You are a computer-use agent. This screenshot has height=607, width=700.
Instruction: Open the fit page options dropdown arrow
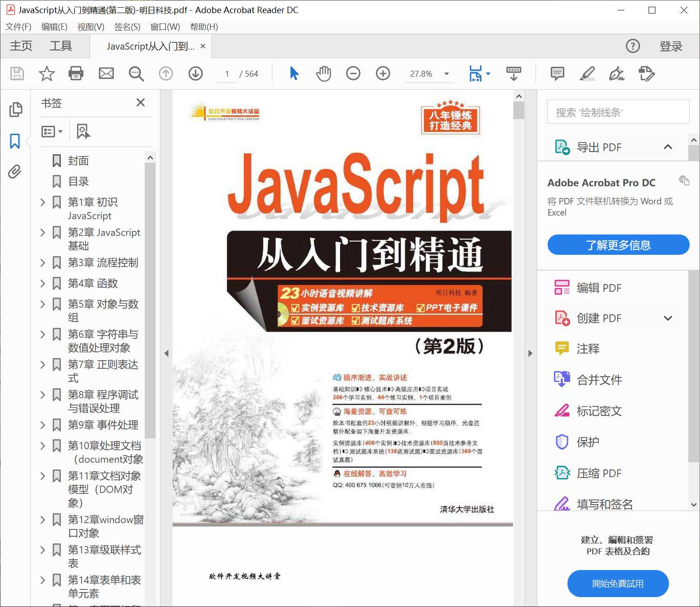[x=488, y=74]
